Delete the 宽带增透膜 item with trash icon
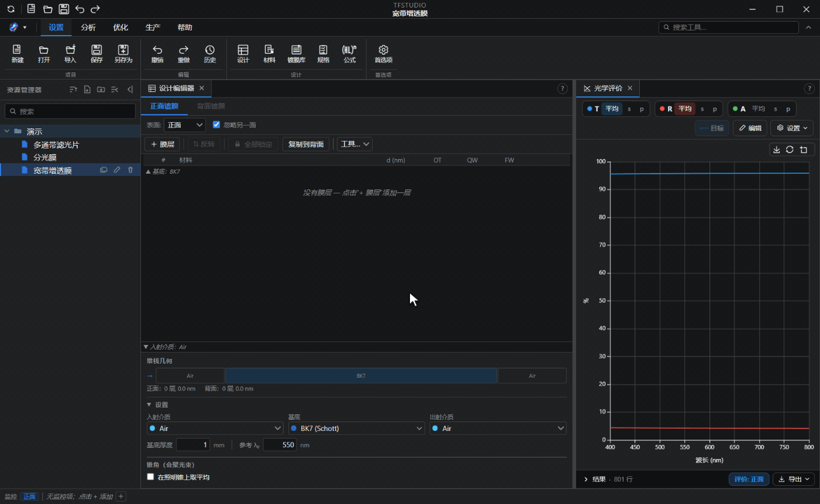Image resolution: width=820 pixels, height=504 pixels. point(131,170)
